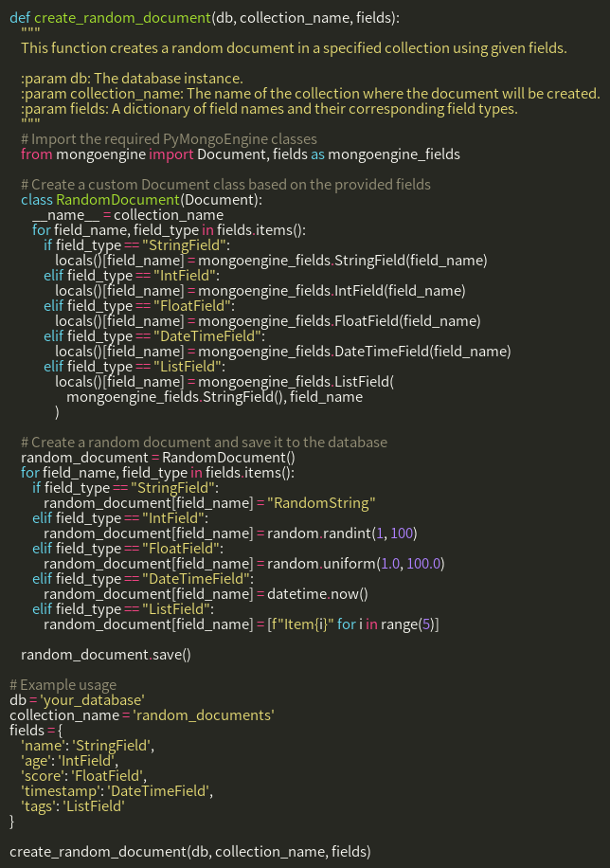610x868 pixels.
Task: Click the dictionary entry 'score': 'FloatField'
Action: pyautogui.click(x=83, y=775)
